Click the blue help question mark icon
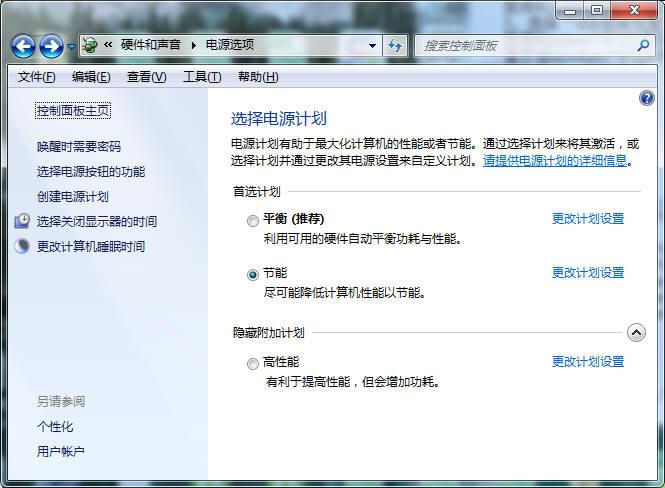The height and width of the screenshot is (488, 665). tap(647, 98)
